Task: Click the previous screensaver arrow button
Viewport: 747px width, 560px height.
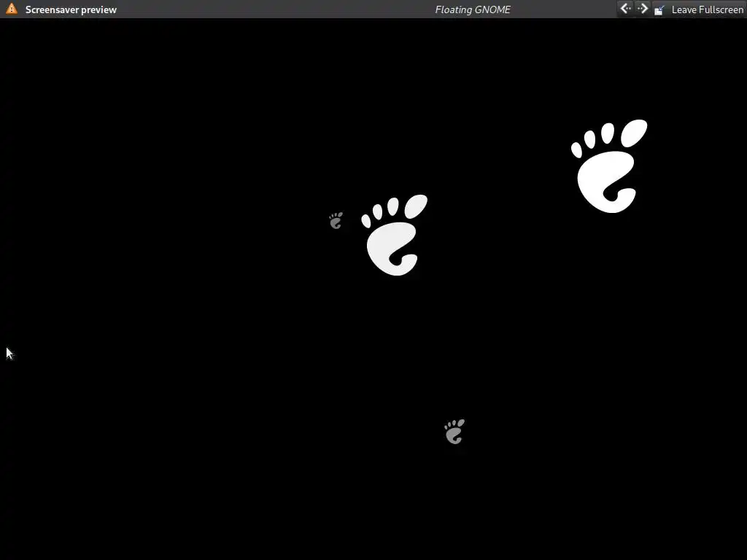Action: [x=625, y=9]
